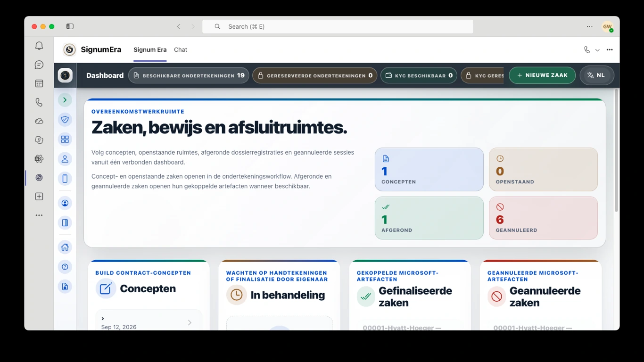This screenshot has height=362, width=644.
Task: Toggle the Teams navigation sidebar panel icon
Action: click(x=70, y=26)
